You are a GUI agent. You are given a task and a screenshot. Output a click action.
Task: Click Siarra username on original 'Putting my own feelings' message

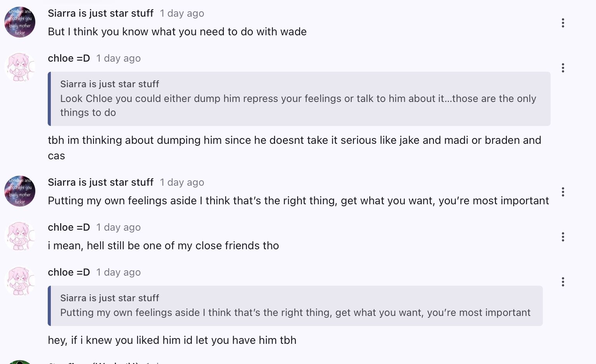pyautogui.click(x=100, y=182)
